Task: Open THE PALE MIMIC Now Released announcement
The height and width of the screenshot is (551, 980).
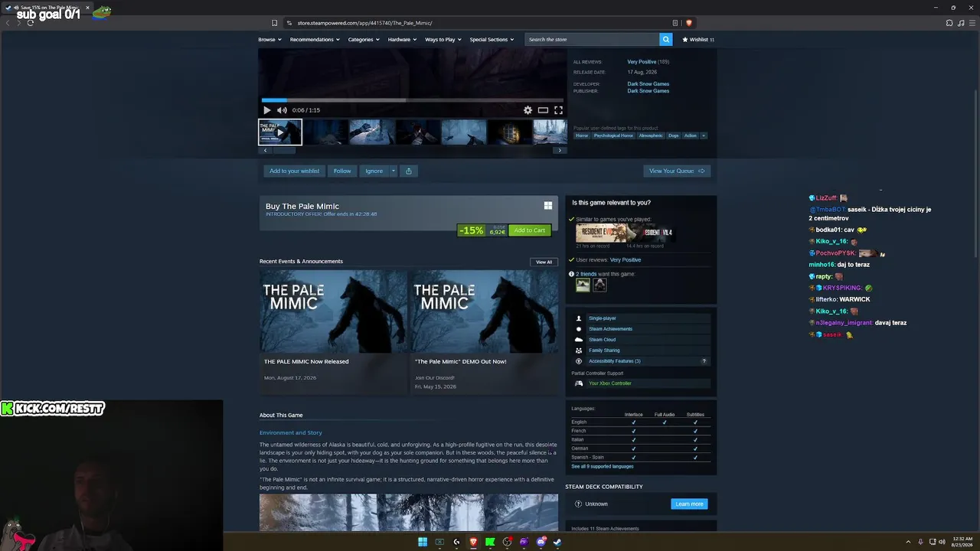Action: pos(333,331)
